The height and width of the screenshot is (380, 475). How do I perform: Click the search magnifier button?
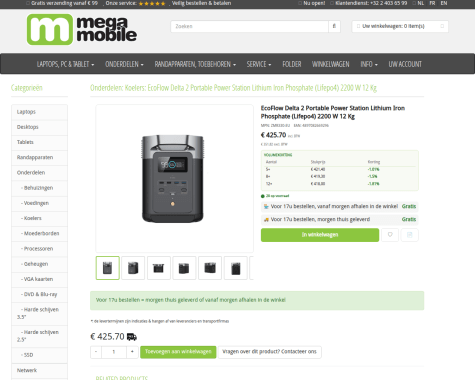(334, 26)
